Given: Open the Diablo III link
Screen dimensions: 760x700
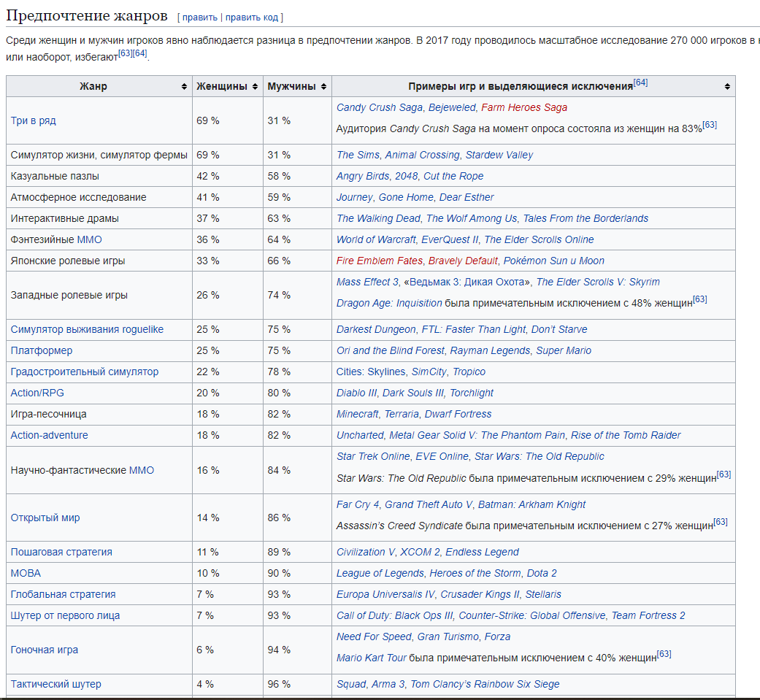Looking at the screenshot, I should click(356, 393).
